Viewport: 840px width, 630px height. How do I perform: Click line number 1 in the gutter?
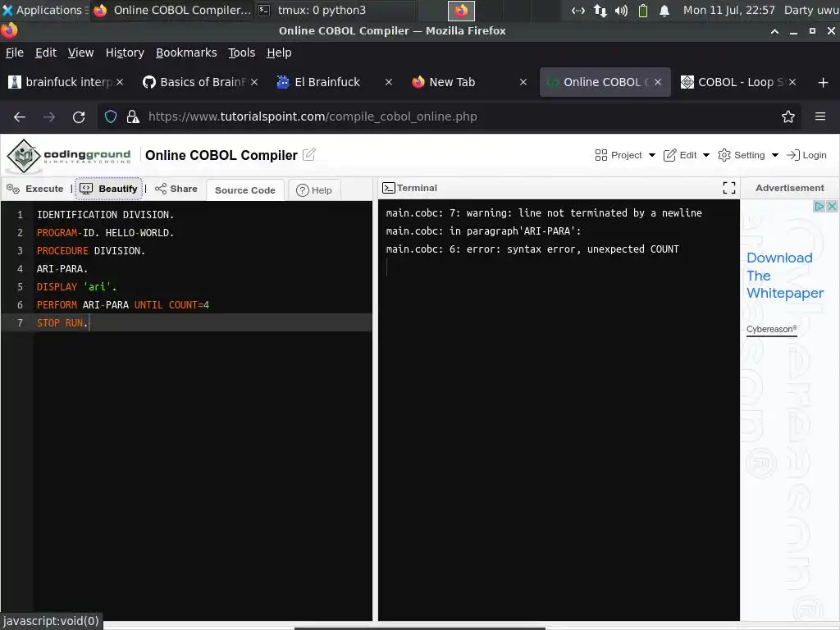(20, 215)
